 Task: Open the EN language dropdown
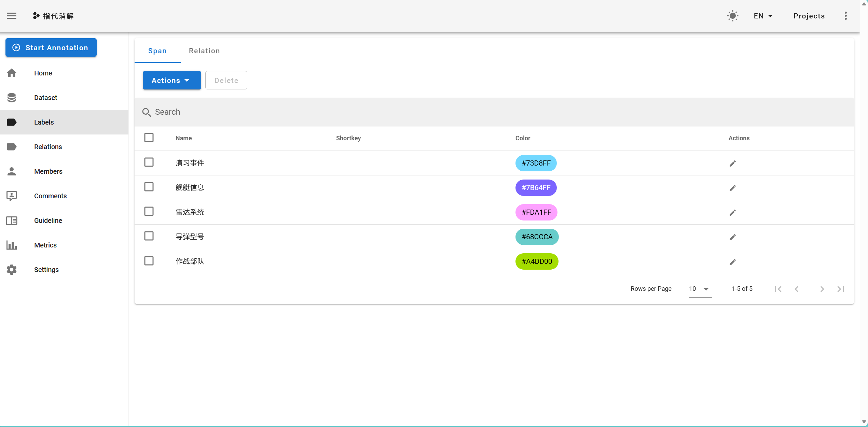pyautogui.click(x=763, y=16)
